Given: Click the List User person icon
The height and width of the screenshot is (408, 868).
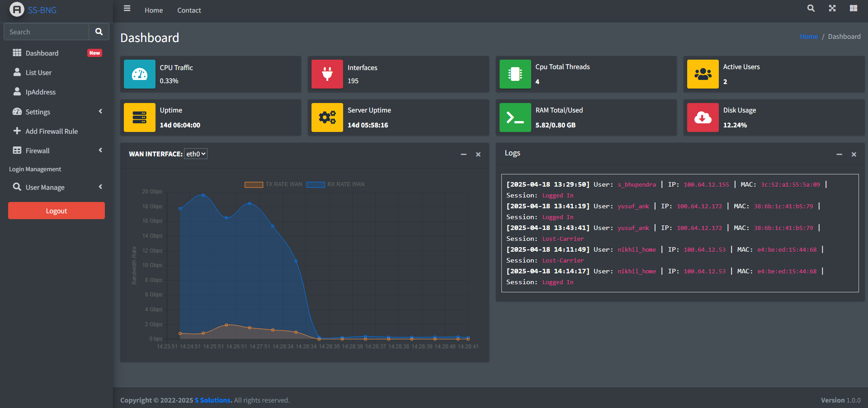Looking at the screenshot, I should pyautogui.click(x=17, y=72).
